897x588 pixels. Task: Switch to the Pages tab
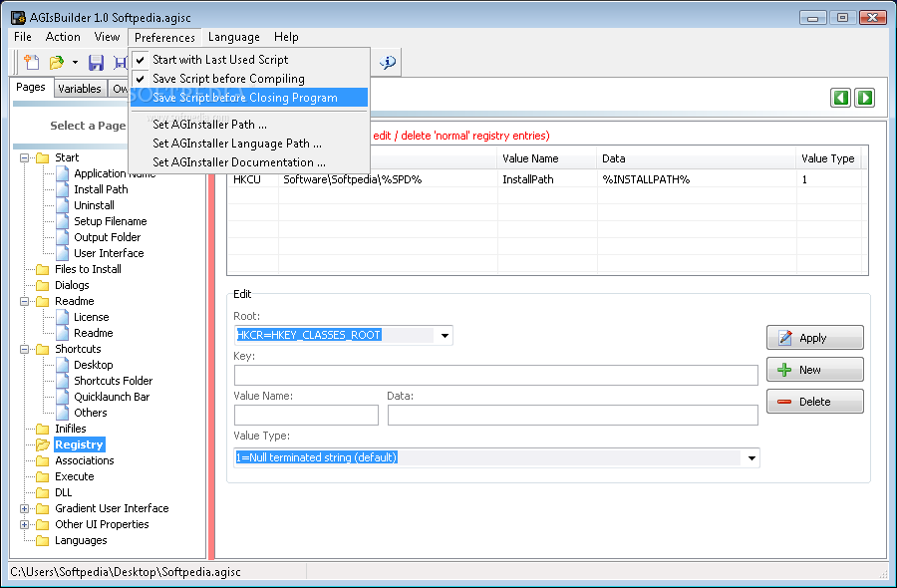point(31,87)
